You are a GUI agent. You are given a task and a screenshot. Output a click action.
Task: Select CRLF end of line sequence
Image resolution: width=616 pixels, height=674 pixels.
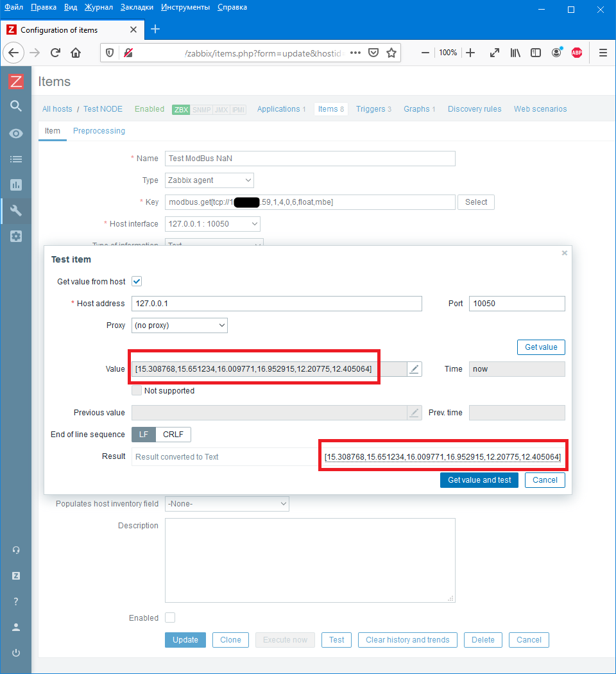tap(173, 434)
